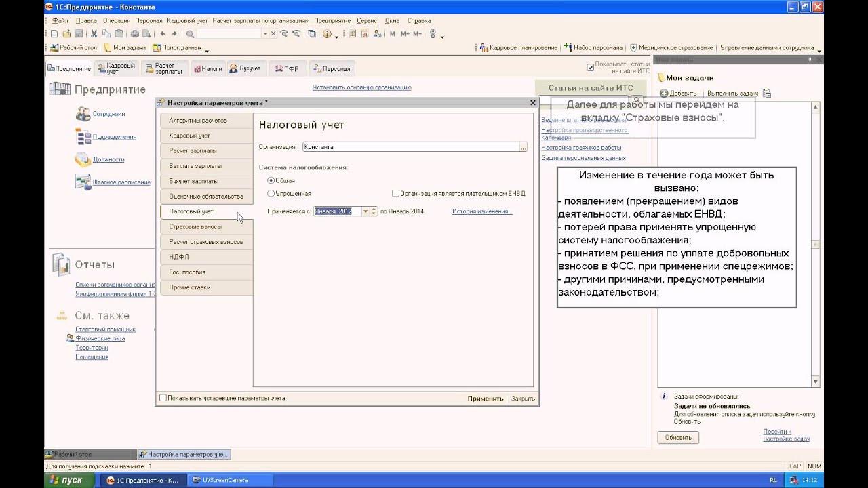The image size is (868, 488).
Task: Open the windows list toolbar icon
Action: tap(311, 33)
